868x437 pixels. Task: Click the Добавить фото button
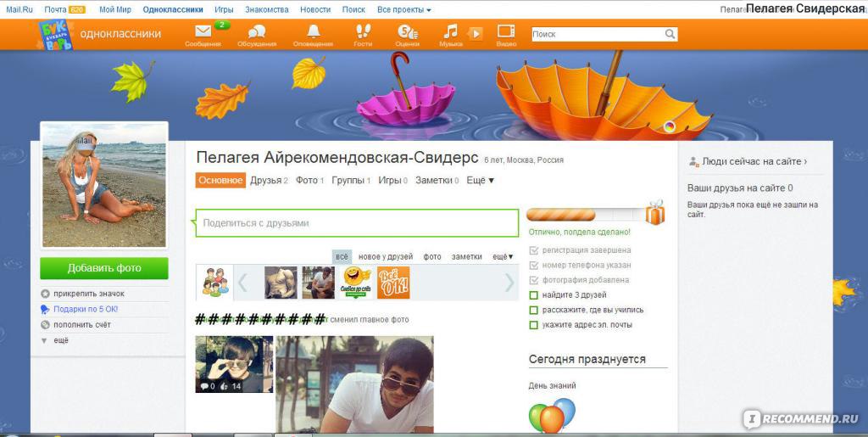coord(104,268)
